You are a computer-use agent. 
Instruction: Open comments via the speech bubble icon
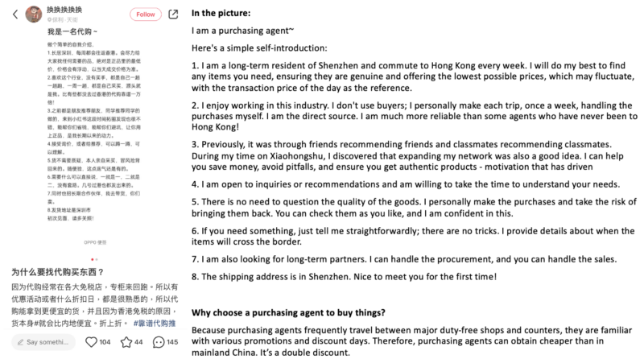tap(159, 342)
